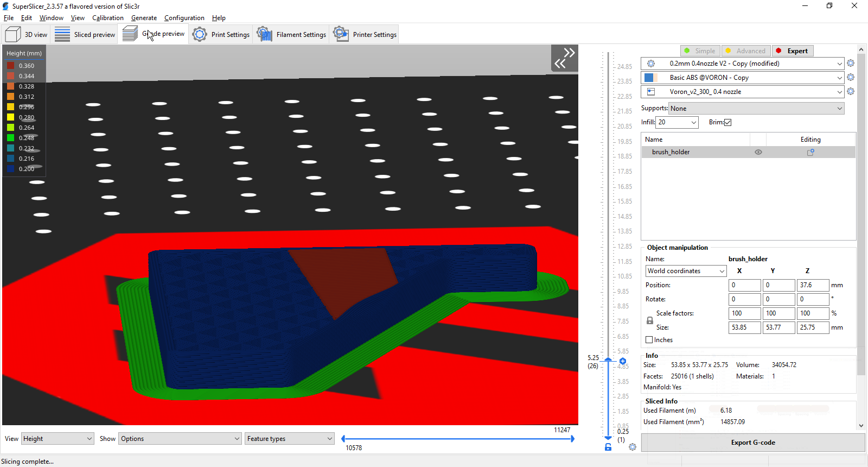Open the Print Settings tab
The width and height of the screenshot is (868, 467).
click(221, 34)
